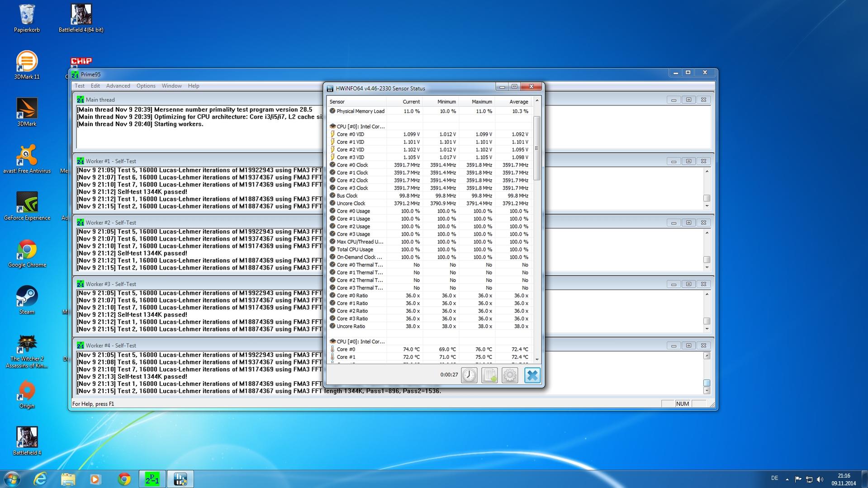Open the taskbar clock showing 21:16
Viewport: 868px width, 488px height.
(x=844, y=479)
